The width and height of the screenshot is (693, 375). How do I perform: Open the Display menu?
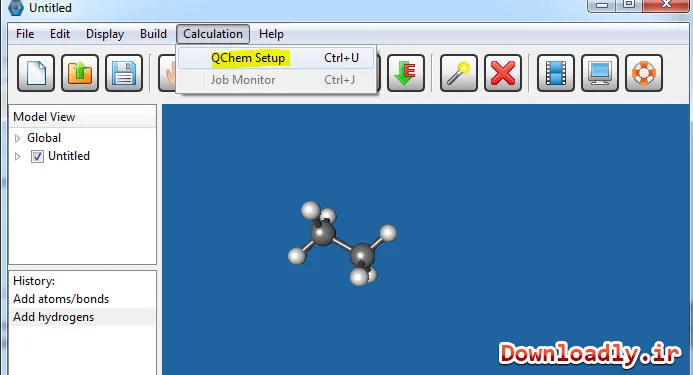105,34
